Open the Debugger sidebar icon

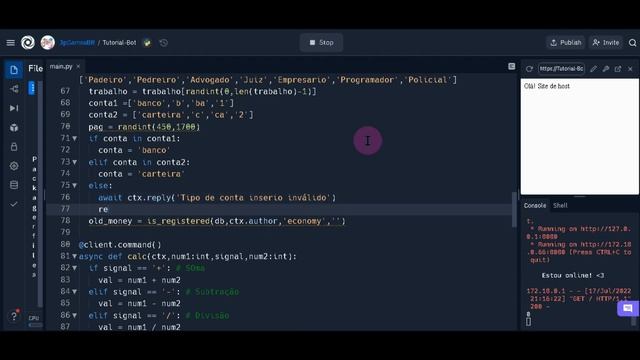coord(14,108)
